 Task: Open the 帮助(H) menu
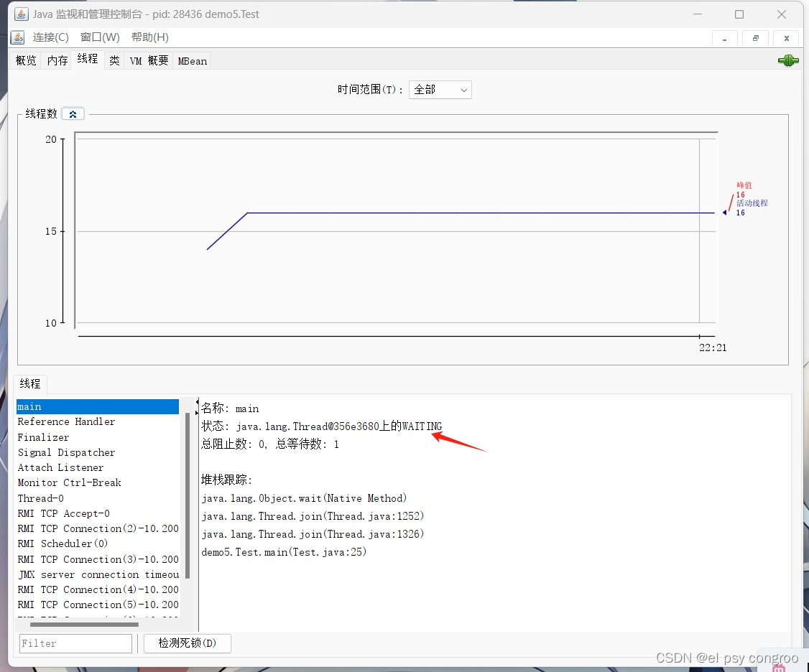(x=149, y=37)
